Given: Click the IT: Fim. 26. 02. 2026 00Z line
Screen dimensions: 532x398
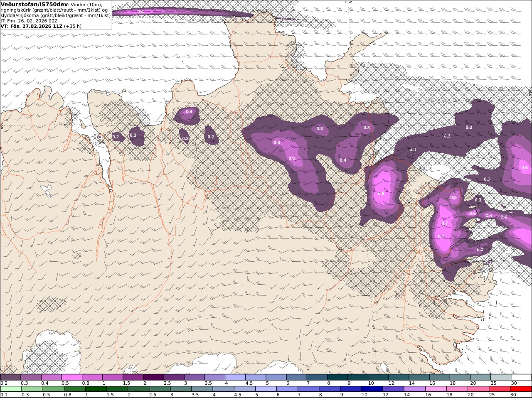Looking at the screenshot, I should coord(29,21).
